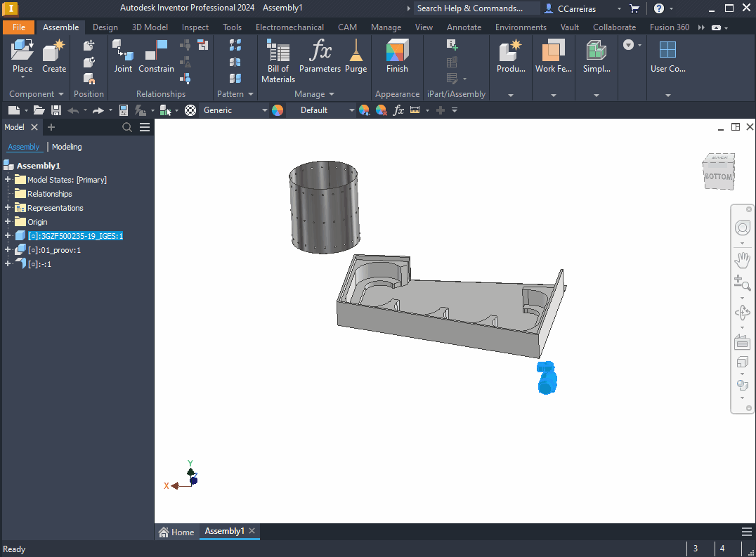Screen dimensions: 756x557
Task: Click the Finish appearance icon
Action: 397,56
